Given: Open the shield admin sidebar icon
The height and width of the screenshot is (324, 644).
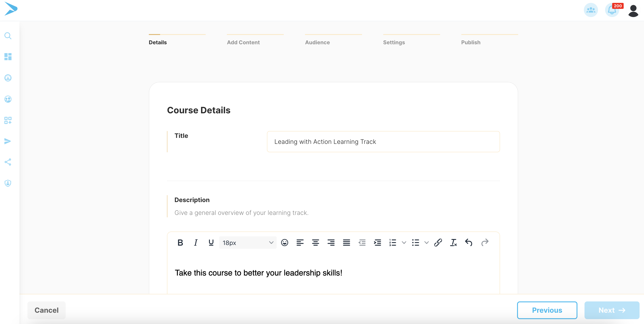Looking at the screenshot, I should pyautogui.click(x=8, y=183).
